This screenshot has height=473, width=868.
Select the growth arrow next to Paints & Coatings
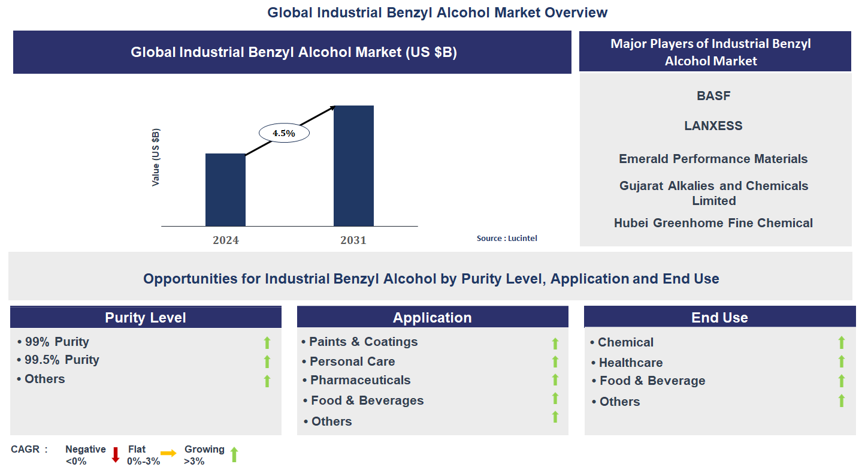(555, 343)
